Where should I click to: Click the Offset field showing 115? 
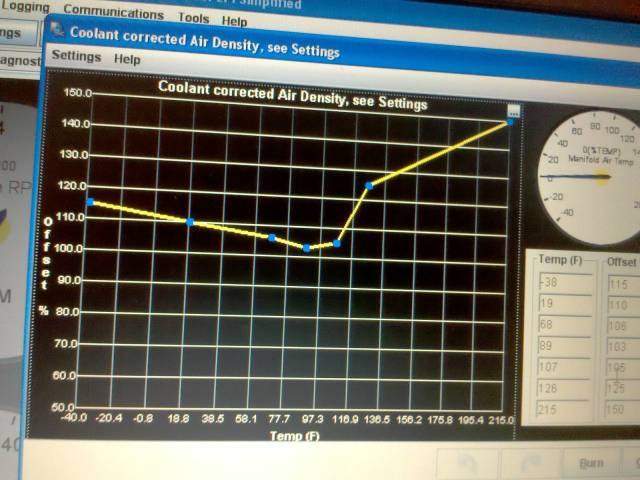pyautogui.click(x=624, y=285)
